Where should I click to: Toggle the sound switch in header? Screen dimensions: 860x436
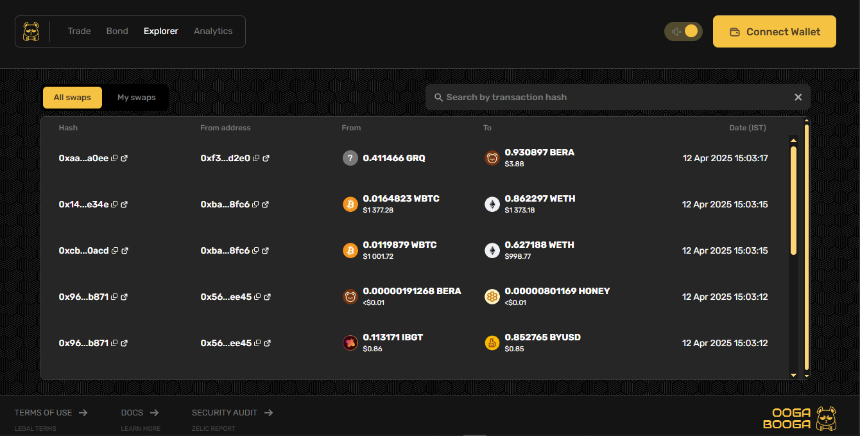tap(683, 32)
